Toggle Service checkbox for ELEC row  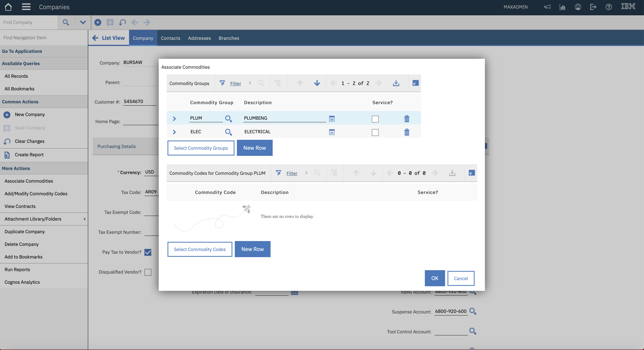[375, 132]
